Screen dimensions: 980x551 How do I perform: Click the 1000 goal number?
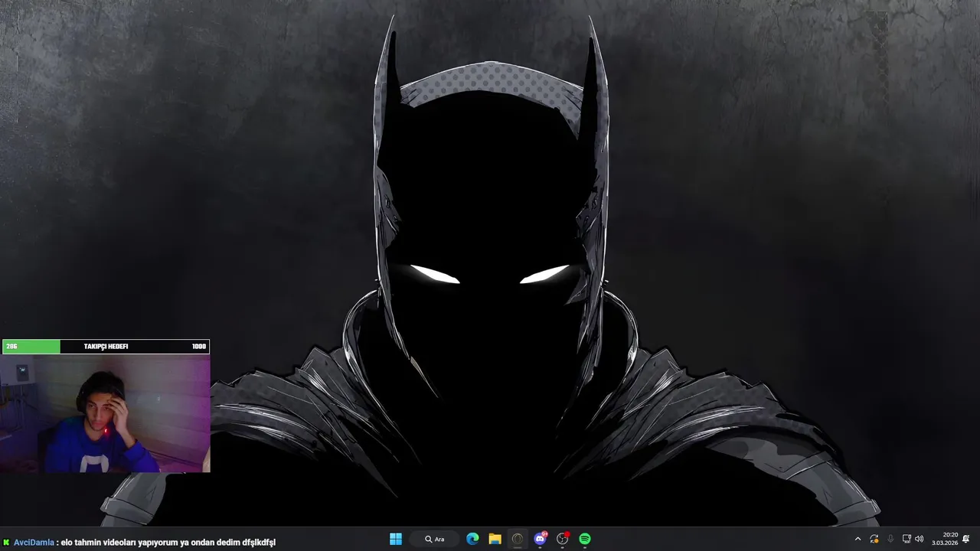199,347
